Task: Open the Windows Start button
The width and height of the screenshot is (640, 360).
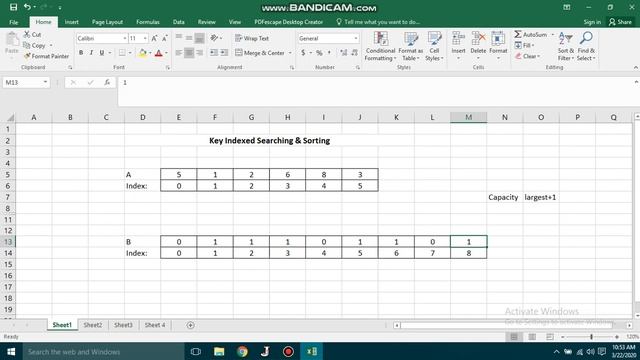Action: click(11, 351)
